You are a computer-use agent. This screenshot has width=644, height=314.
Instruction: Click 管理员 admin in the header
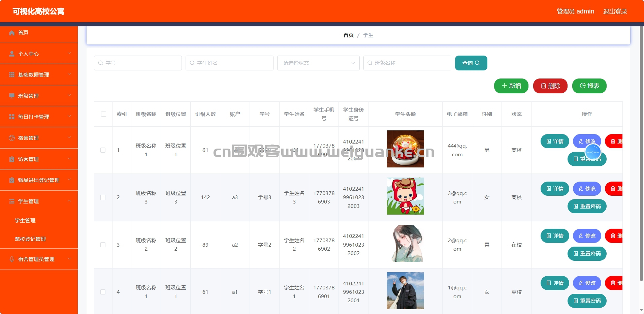tap(575, 11)
